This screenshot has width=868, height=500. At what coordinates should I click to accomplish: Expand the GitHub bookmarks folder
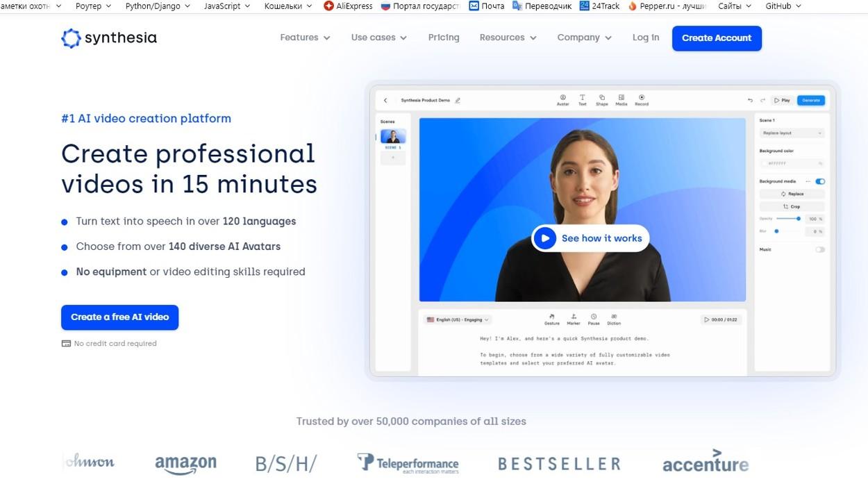pyautogui.click(x=783, y=6)
